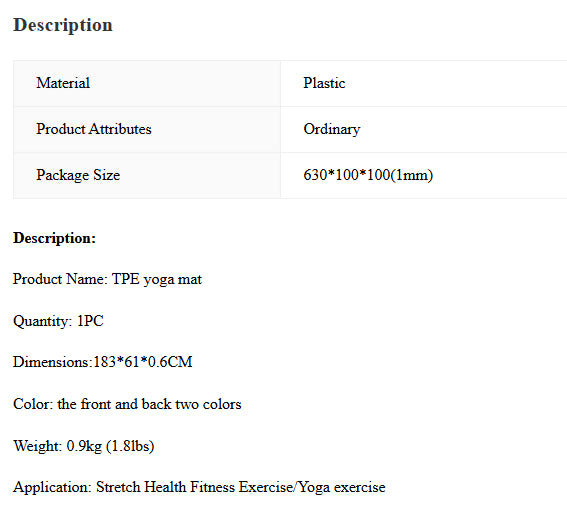
Task: Click the 1.8lbs weight text
Action: pyautogui.click(x=130, y=446)
